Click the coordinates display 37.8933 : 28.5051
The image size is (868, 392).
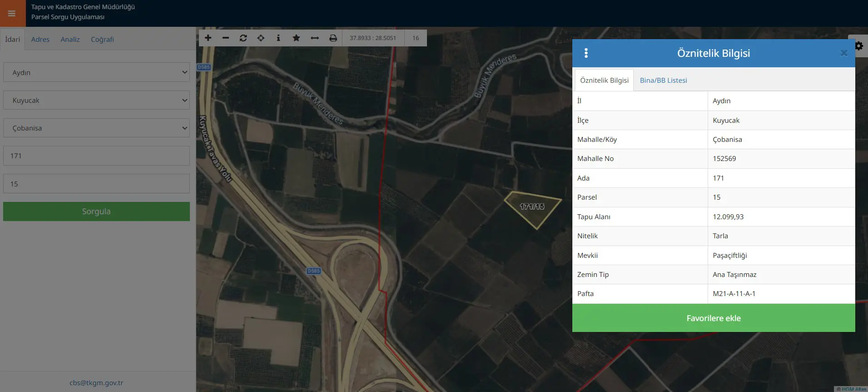click(373, 38)
